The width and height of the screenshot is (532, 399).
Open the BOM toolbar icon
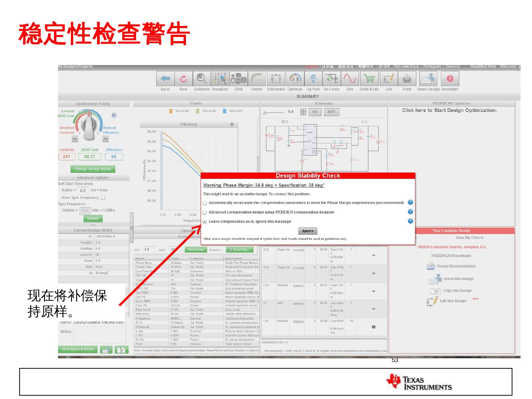point(239,78)
